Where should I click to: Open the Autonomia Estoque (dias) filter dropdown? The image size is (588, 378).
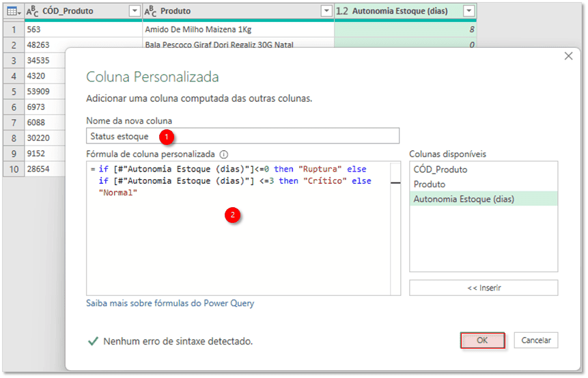468,11
